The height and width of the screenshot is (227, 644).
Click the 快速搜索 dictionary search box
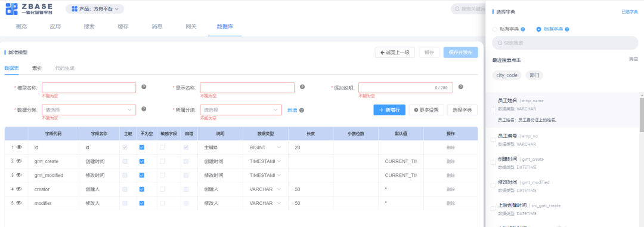[x=565, y=43]
